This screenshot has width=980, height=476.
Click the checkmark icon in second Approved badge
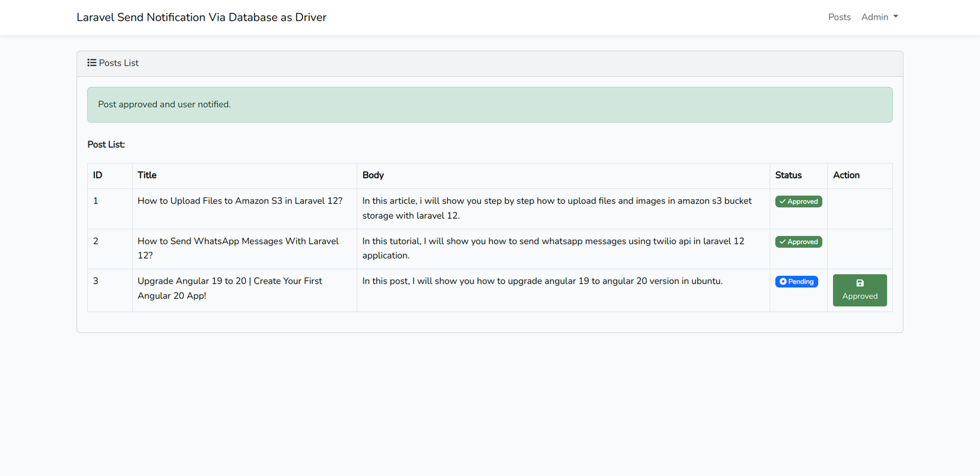click(782, 242)
